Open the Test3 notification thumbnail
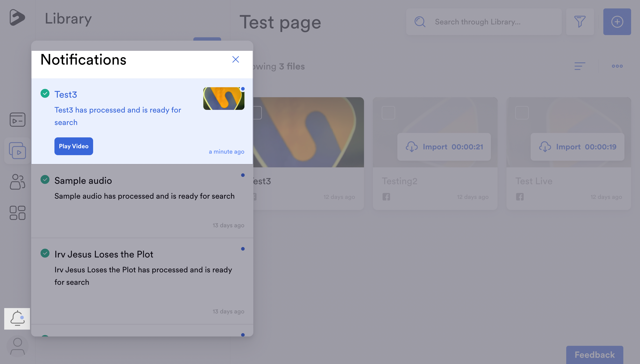Viewport: 640px width, 364px height. pos(224,99)
